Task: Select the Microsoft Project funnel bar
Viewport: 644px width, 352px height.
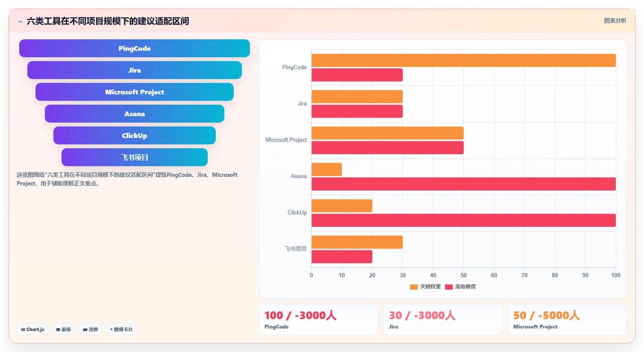Action: point(135,92)
